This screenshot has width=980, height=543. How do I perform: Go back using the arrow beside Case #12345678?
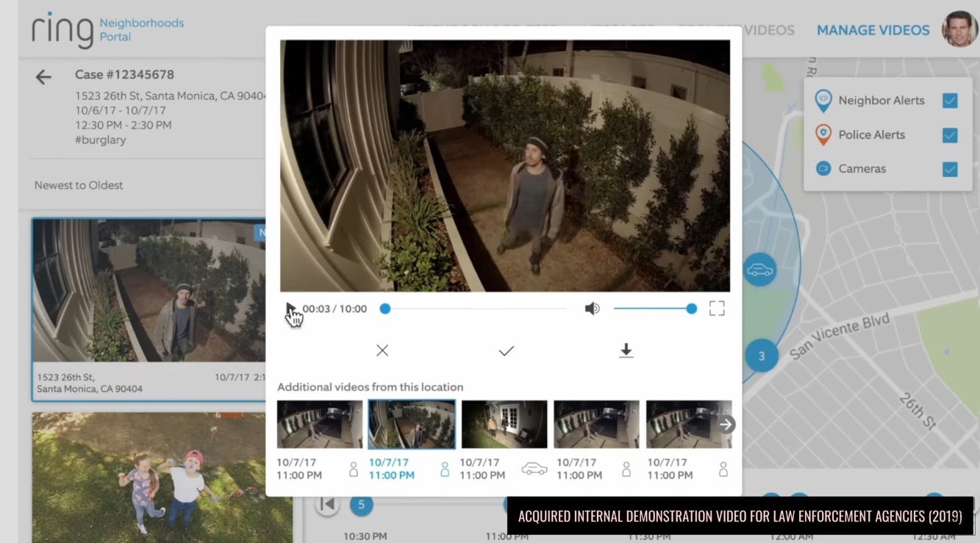(43, 76)
